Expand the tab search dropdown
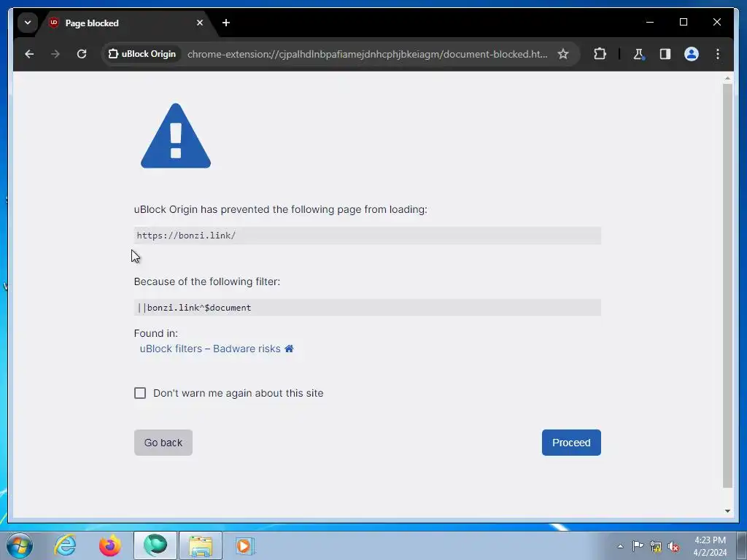 pyautogui.click(x=28, y=23)
